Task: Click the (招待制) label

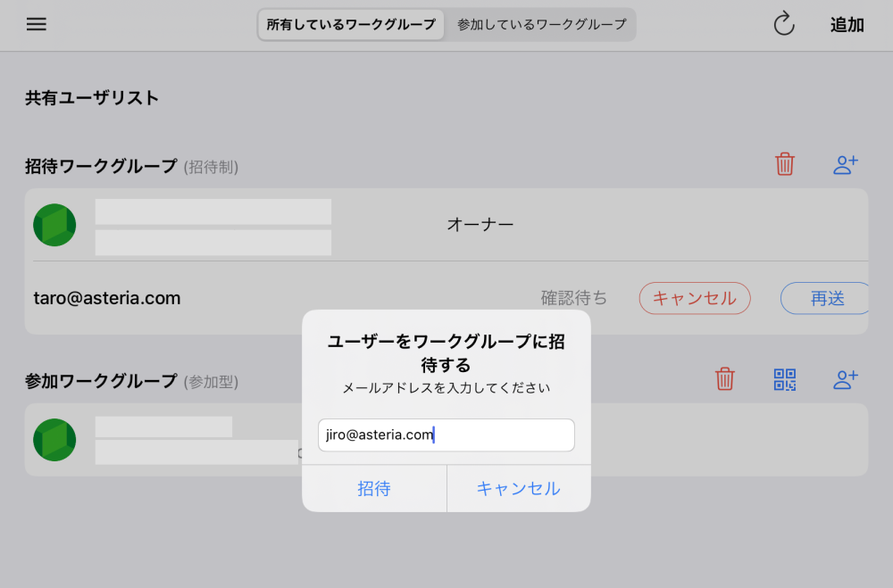Action: coord(211,167)
